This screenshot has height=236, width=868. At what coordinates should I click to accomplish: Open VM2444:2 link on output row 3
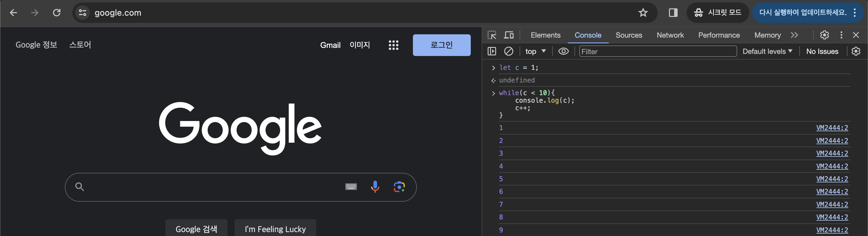(x=832, y=153)
